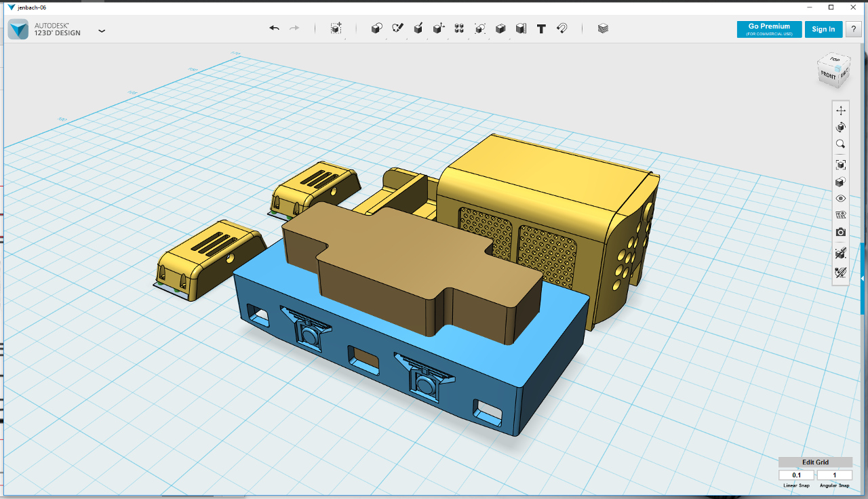Open the Combine tool menu
The width and height of the screenshot is (868, 499).
click(500, 28)
